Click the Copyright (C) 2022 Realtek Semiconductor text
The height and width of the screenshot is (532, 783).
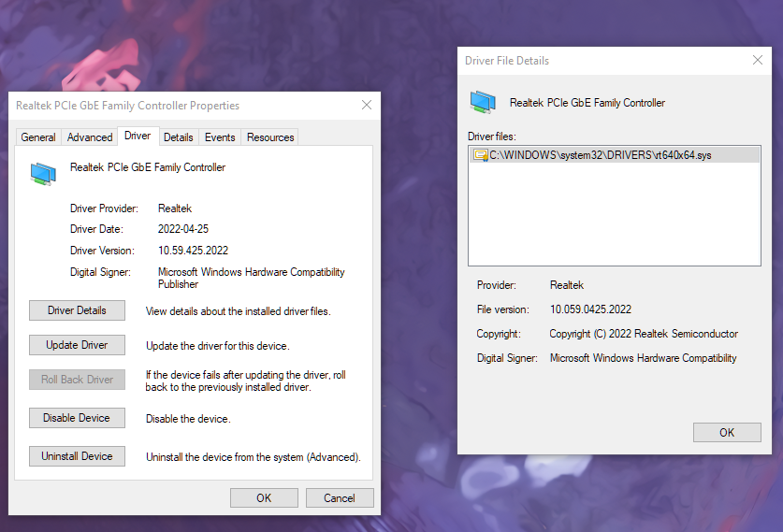pyautogui.click(x=644, y=334)
